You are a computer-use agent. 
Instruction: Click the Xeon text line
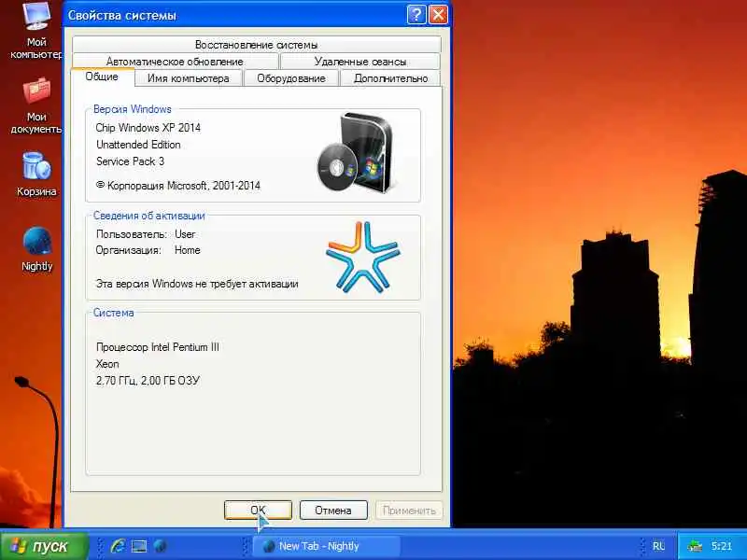(107, 364)
